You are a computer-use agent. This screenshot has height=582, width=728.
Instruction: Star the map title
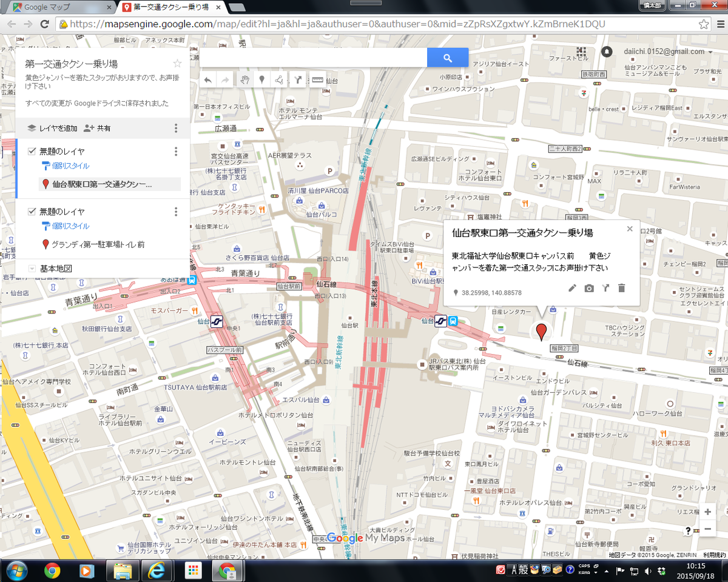tap(177, 64)
